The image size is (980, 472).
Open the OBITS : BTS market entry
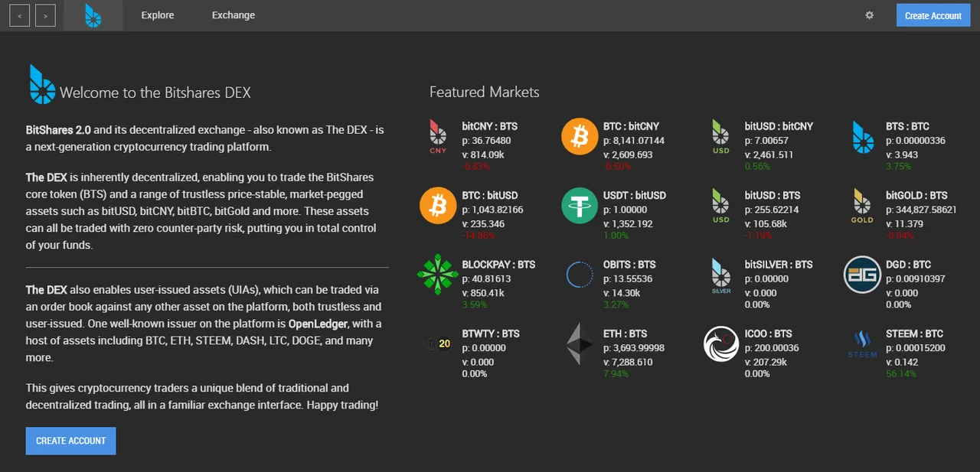(629, 265)
